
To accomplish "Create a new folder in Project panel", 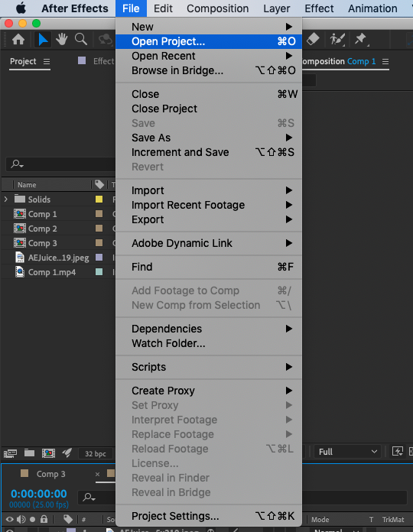I will [x=29, y=453].
